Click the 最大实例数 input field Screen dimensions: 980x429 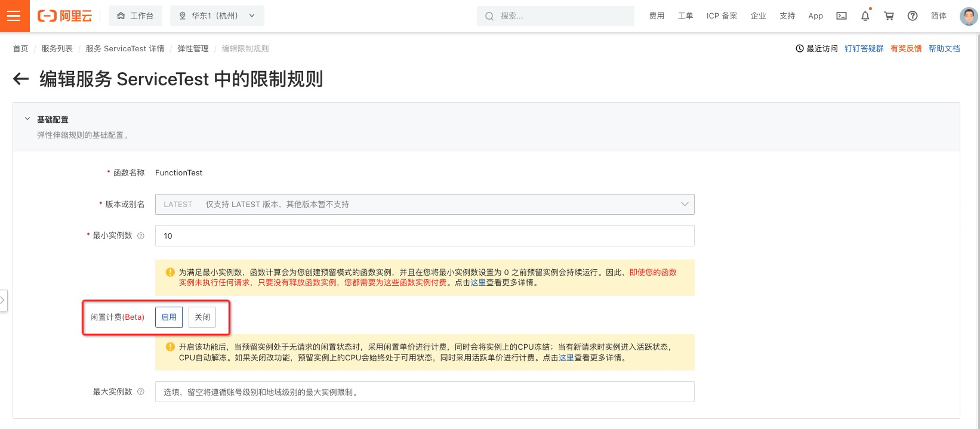(424, 392)
